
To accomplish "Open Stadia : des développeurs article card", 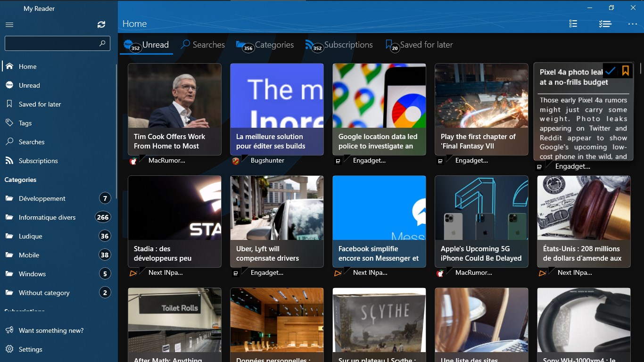I will 174,222.
